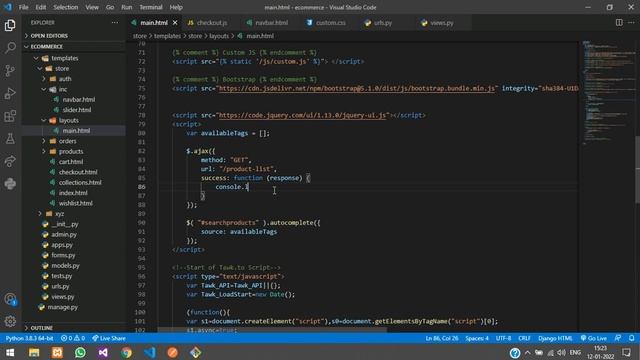This screenshot has height=360, width=640.
Task: Follow the jquery-ui.js script link
Action: tap(302, 116)
